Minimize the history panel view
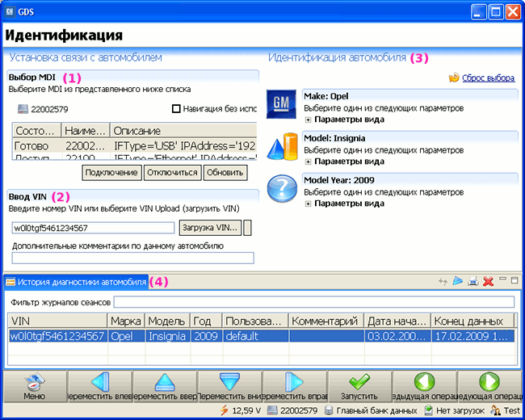525x420 pixels. coord(502,279)
